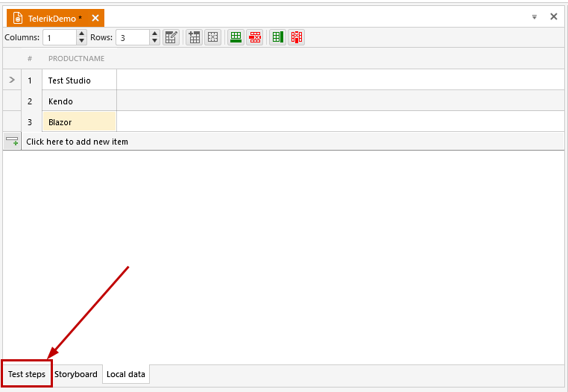Click the # column header
The width and height of the screenshot is (568, 392).
pyautogui.click(x=30, y=59)
